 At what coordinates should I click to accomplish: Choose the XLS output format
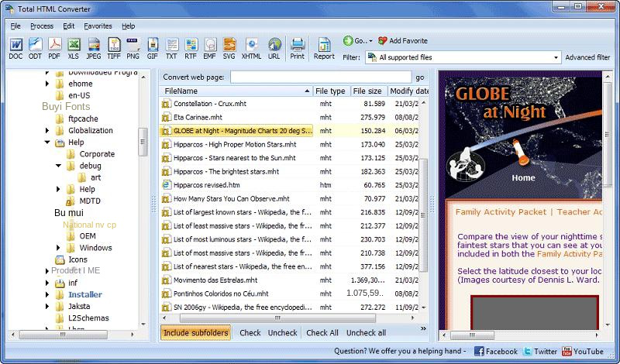74,47
